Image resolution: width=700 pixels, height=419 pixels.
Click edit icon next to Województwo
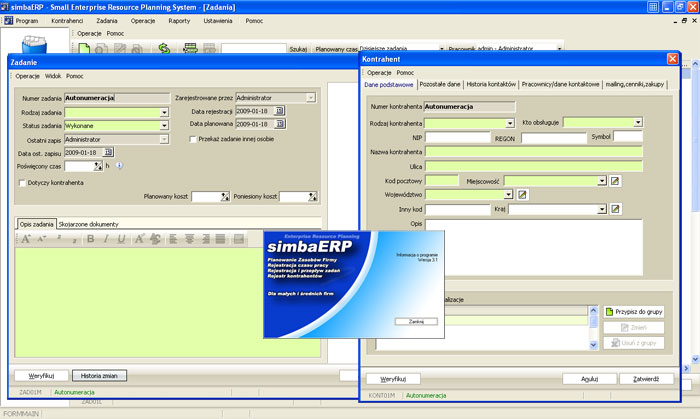[x=522, y=195]
